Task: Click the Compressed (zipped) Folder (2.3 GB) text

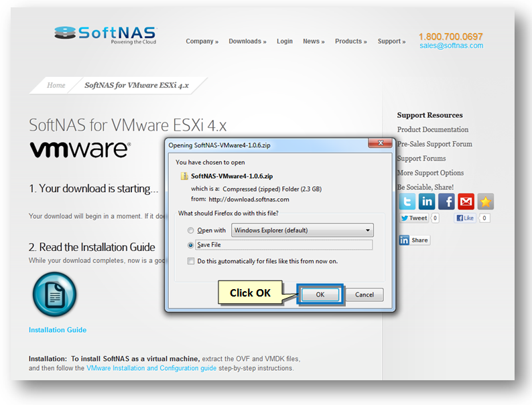Action: pyautogui.click(x=272, y=189)
